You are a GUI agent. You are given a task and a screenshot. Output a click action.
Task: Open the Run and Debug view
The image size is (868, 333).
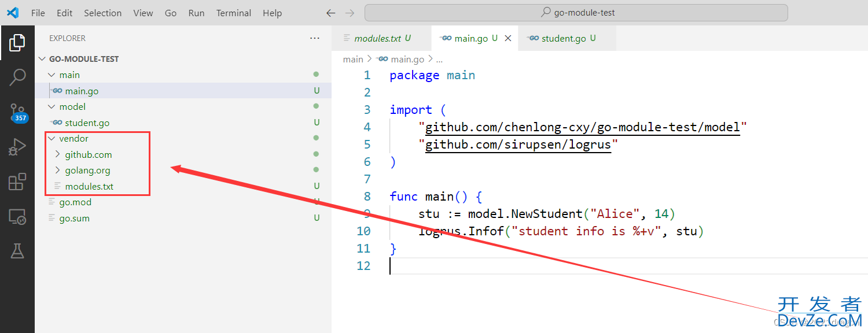pos(17,147)
